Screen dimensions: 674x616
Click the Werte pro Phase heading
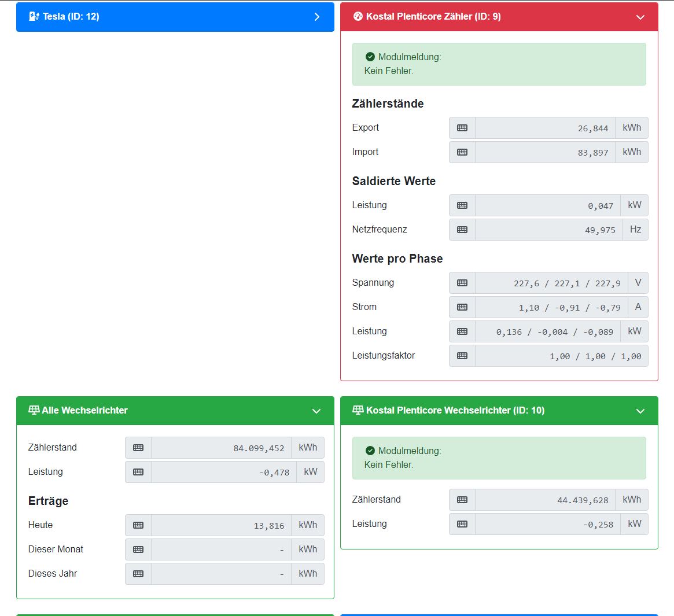pos(397,259)
